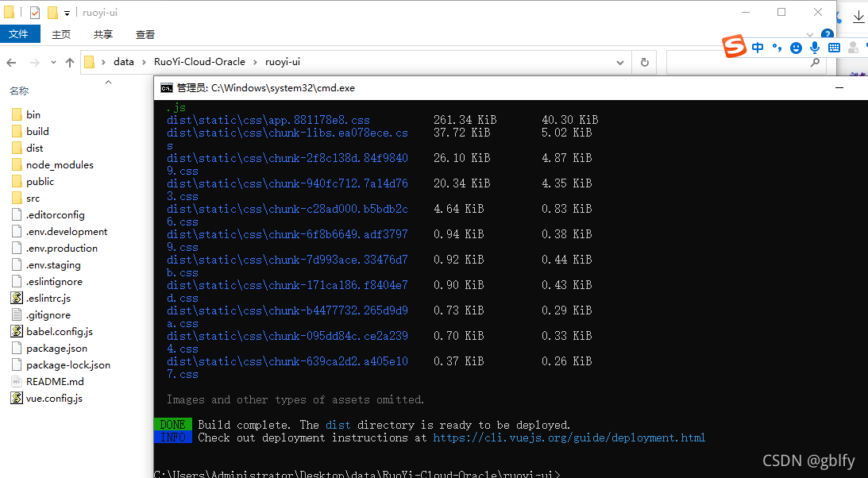The image size is (868, 478).
Task: Select the babel.config.js script icon
Action: [x=17, y=331]
